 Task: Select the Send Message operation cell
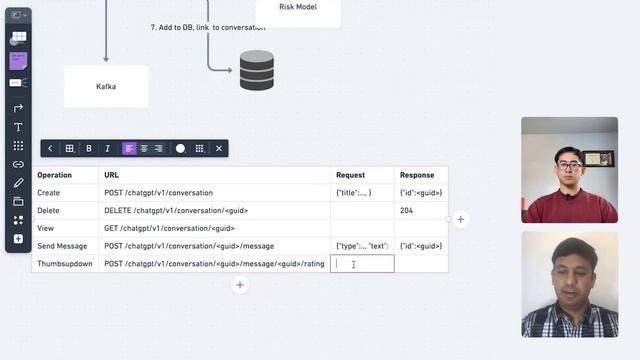(65, 246)
